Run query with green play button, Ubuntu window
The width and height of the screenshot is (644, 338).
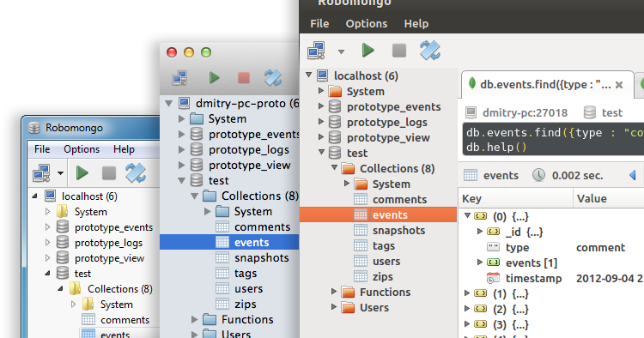pos(368,51)
